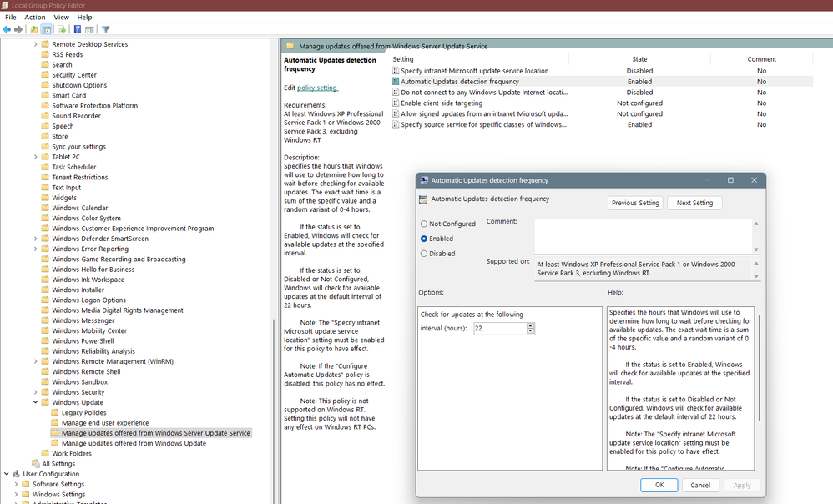Click the policy icon beside 'Specify intranet Microsoft update service location'
The image size is (833, 504).
396,71
